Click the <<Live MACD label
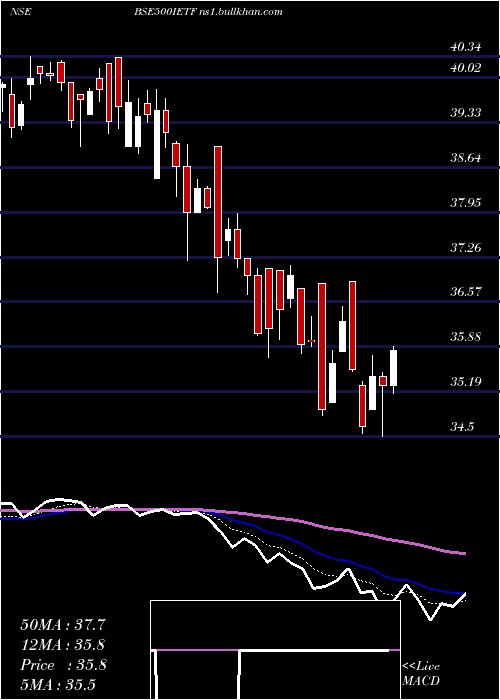This screenshot has width=500, height=700. pos(421,673)
